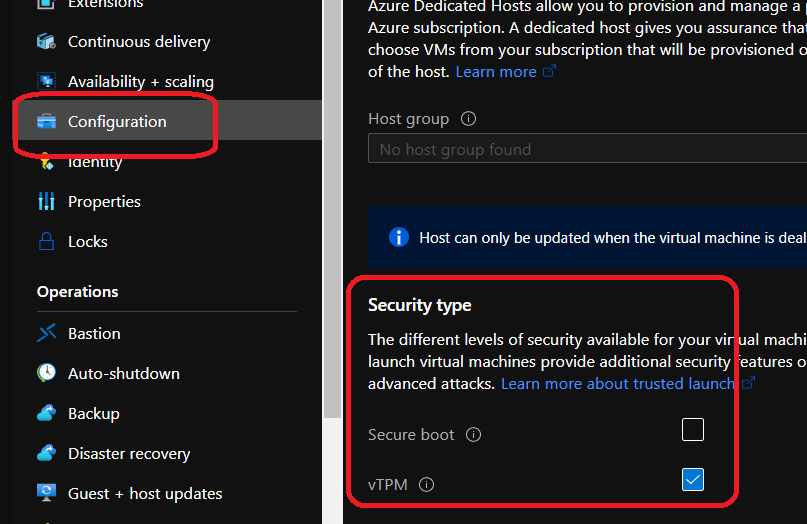Screen dimensions: 807x524
Task: Click the vTPM info icon
Action: coord(427,485)
